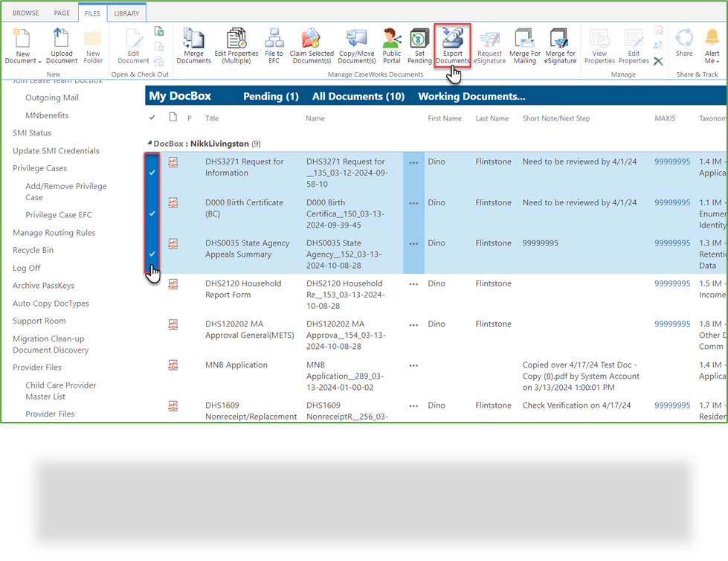The height and width of the screenshot is (561, 728).
Task: Uncheck the D000 Birth Certificate row
Action: tap(152, 214)
